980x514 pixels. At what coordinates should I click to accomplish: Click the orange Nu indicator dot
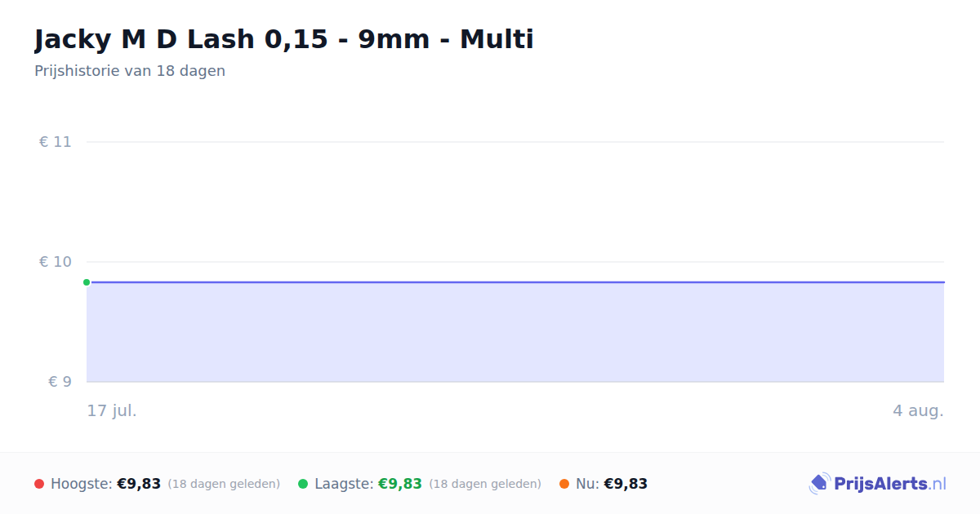tap(564, 484)
